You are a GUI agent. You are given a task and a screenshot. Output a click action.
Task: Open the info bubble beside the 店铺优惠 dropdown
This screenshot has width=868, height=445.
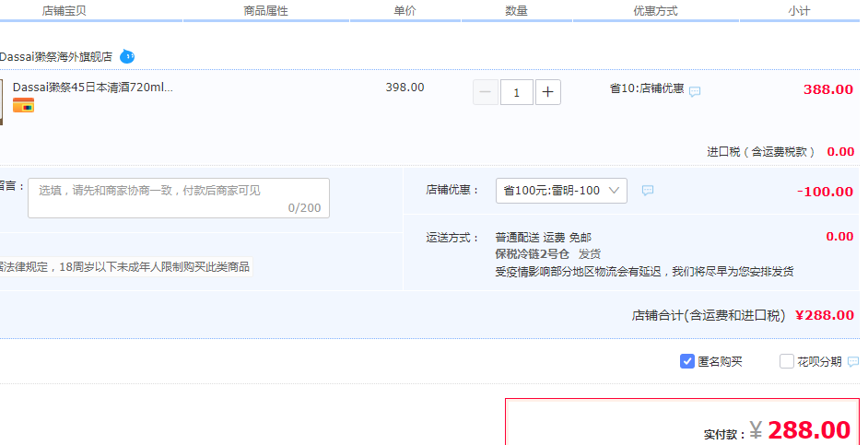pyautogui.click(x=647, y=191)
